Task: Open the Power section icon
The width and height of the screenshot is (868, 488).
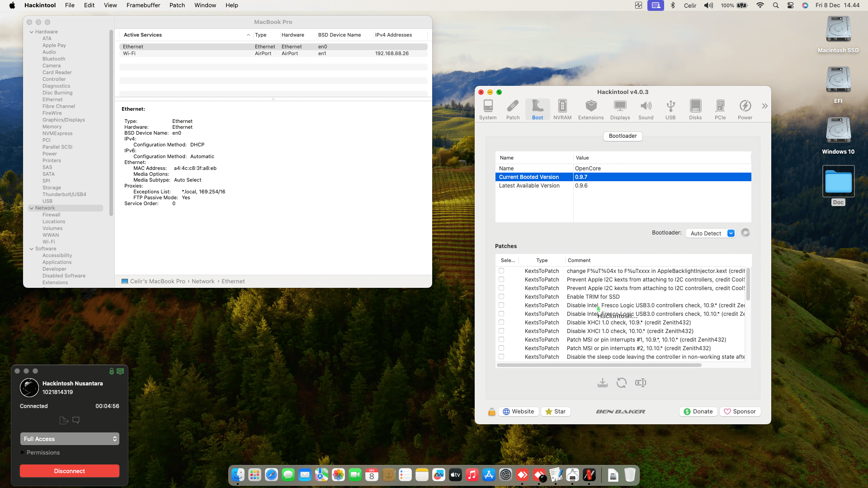Action: click(745, 109)
